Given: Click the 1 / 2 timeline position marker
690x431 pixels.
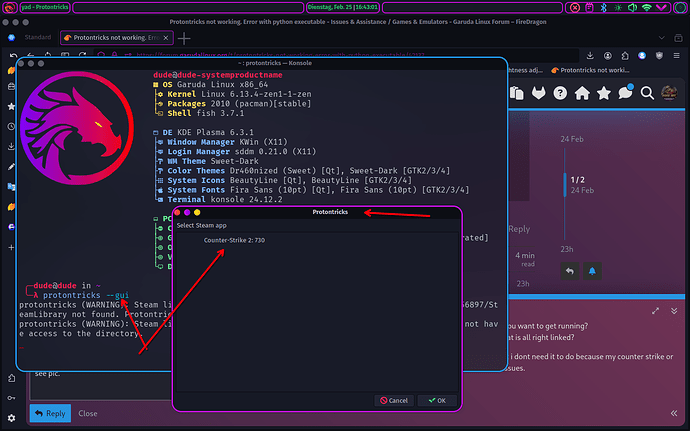Looking at the screenshot, I should [577, 180].
